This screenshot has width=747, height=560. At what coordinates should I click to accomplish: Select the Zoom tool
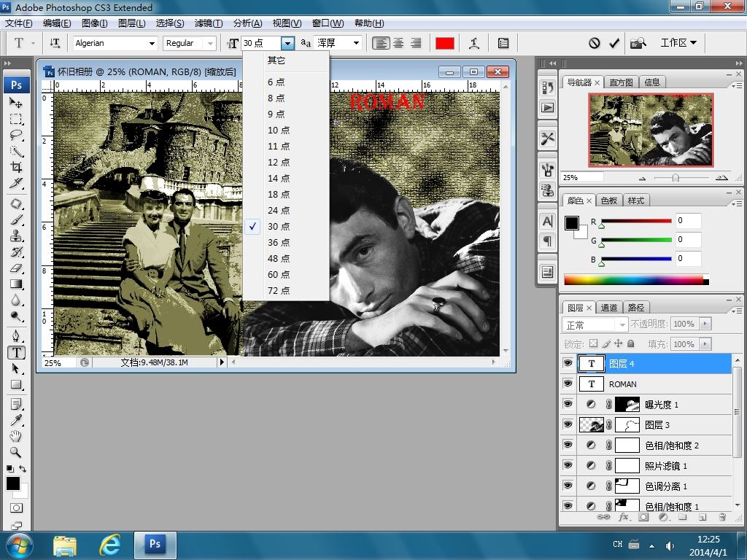pyautogui.click(x=16, y=452)
